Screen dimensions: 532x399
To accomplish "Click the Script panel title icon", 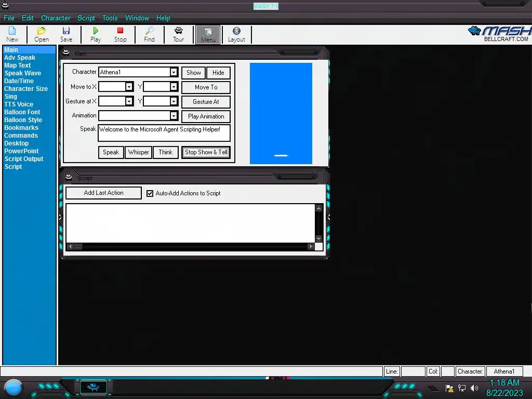I will (x=69, y=177).
